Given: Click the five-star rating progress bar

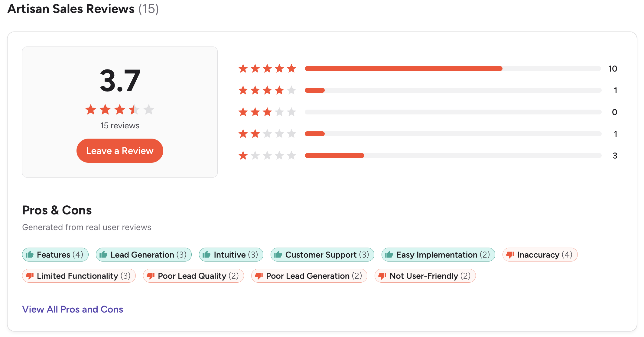Looking at the screenshot, I should pyautogui.click(x=453, y=69).
